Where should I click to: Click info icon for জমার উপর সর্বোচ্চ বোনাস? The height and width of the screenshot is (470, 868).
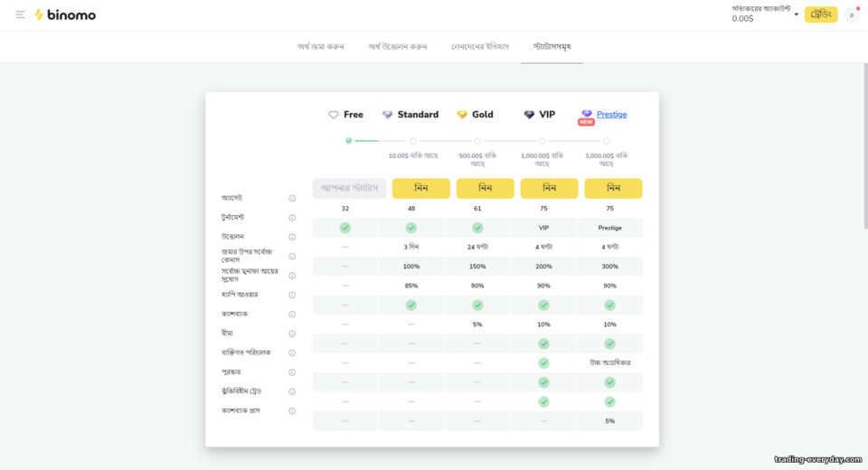pyautogui.click(x=292, y=257)
